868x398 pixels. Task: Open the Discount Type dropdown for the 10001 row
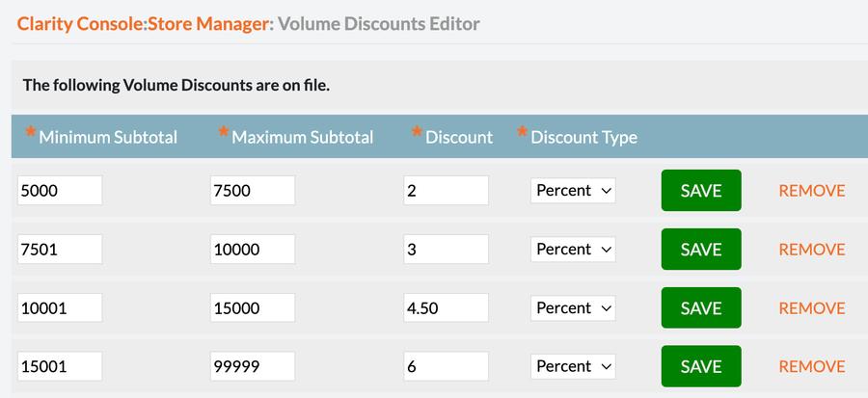[574, 308]
